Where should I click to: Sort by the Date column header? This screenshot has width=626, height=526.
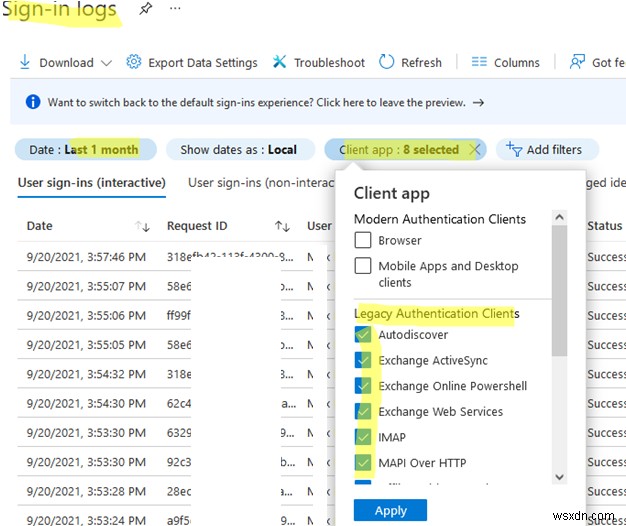click(40, 226)
